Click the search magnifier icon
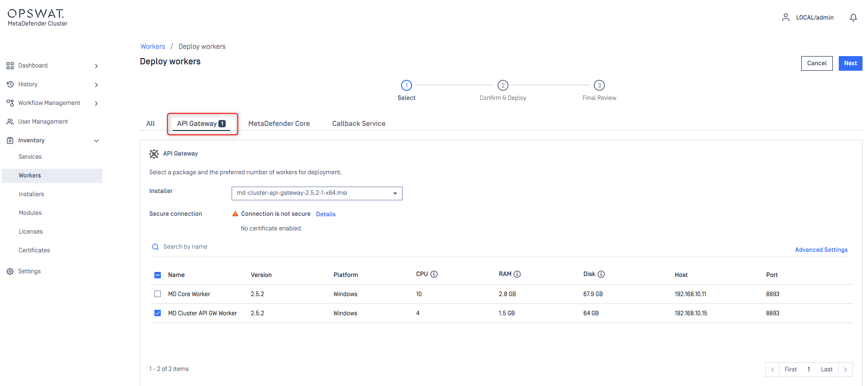Image resolution: width=868 pixels, height=386 pixels. tap(155, 247)
